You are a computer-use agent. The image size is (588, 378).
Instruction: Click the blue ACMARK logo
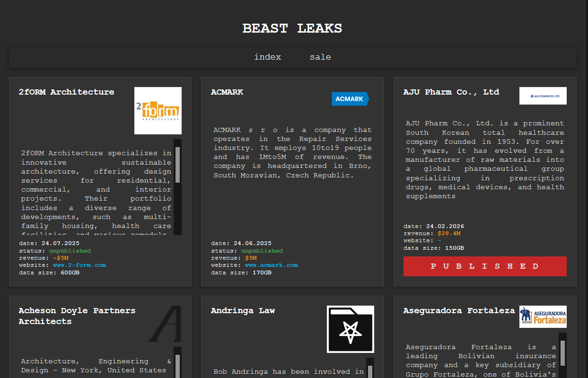(x=350, y=99)
